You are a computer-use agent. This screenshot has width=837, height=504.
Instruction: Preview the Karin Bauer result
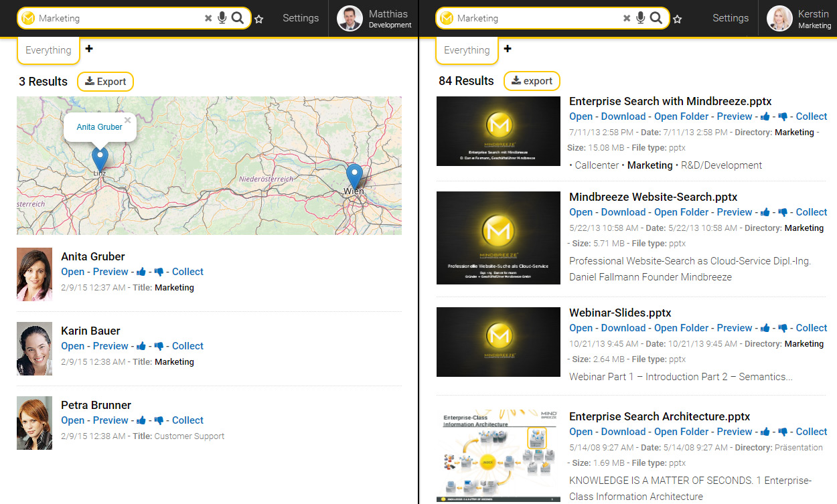pos(110,346)
